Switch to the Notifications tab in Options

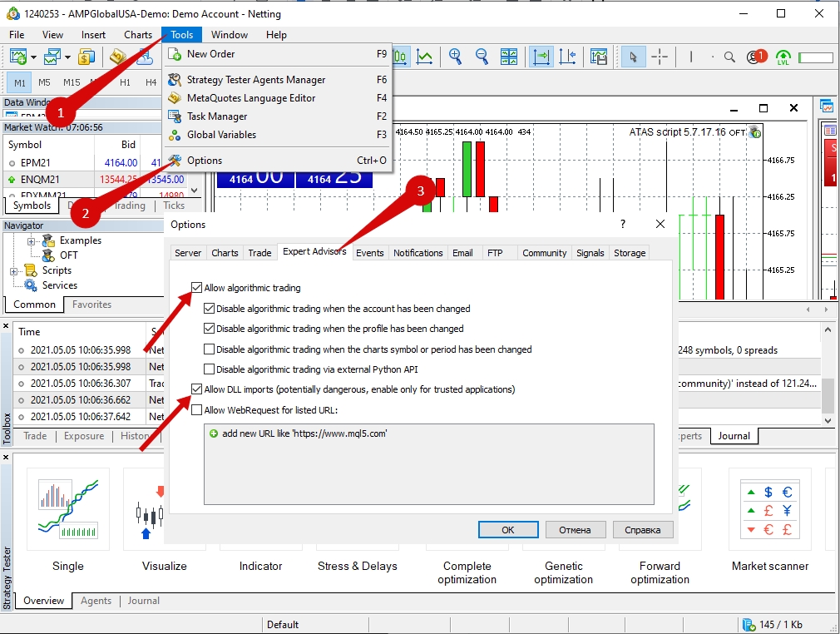tap(418, 253)
